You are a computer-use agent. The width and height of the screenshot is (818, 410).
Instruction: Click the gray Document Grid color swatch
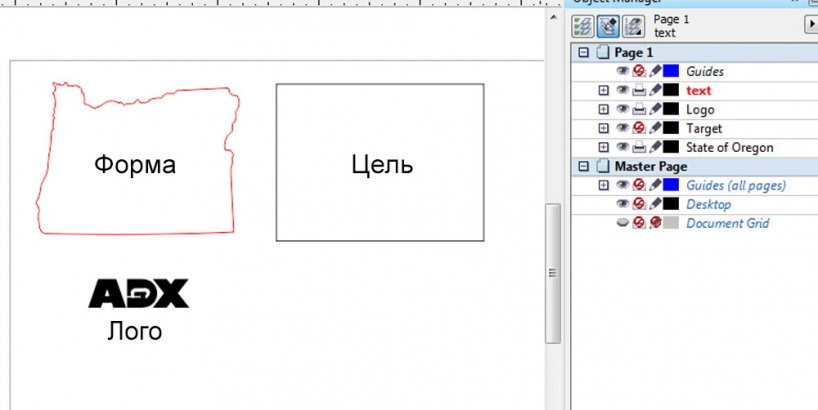click(x=671, y=223)
